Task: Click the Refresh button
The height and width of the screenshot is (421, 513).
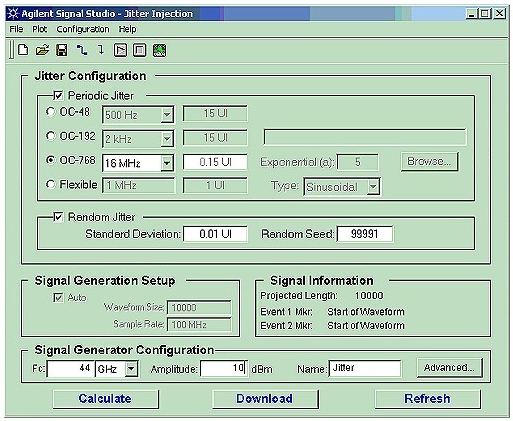Action: pos(427,399)
